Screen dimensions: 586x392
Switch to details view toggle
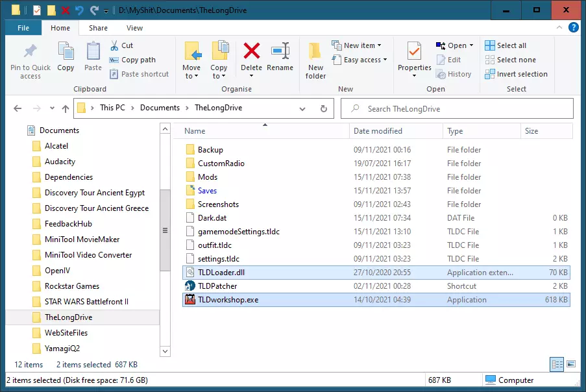pos(557,363)
